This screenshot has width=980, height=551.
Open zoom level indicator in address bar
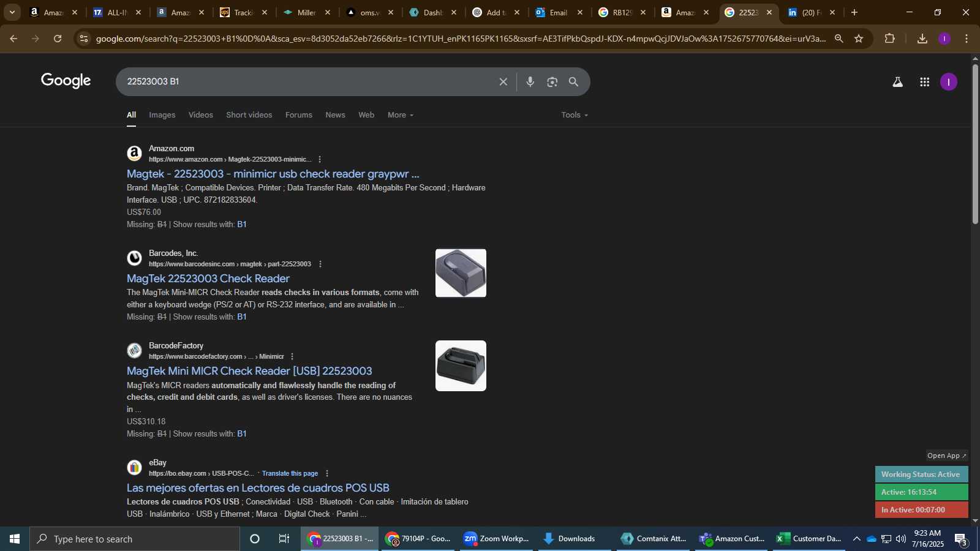coord(839,39)
